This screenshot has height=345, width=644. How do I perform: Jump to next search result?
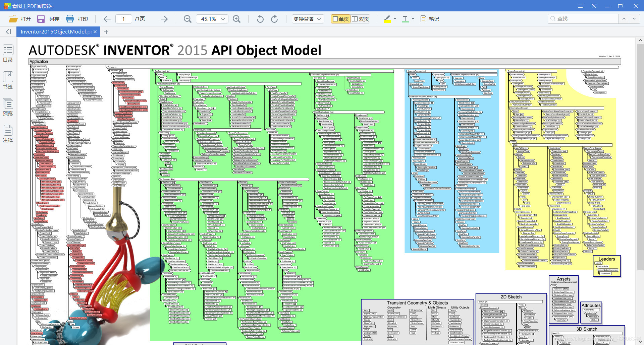click(634, 19)
